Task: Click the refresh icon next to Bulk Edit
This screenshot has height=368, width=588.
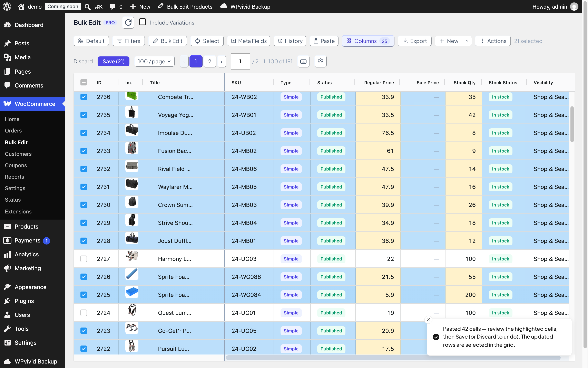Action: [128, 23]
